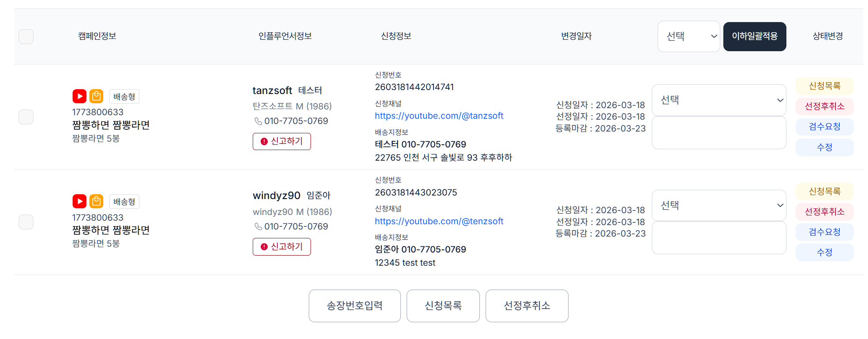Open the 선택 dropdown in the table header
This screenshot has width=868, height=339.
coord(689,37)
